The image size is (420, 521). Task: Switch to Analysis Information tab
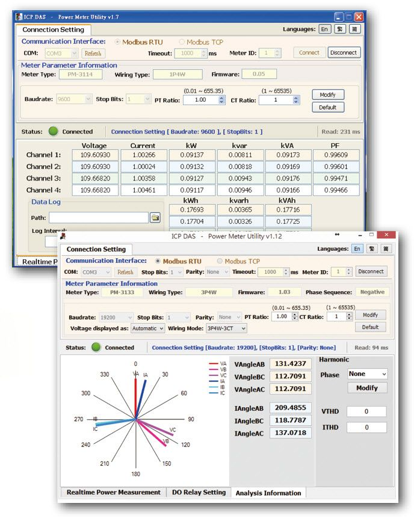point(268,493)
